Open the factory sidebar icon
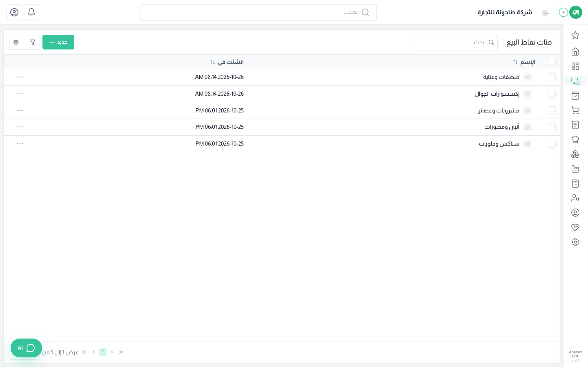588x368 pixels. 575,169
